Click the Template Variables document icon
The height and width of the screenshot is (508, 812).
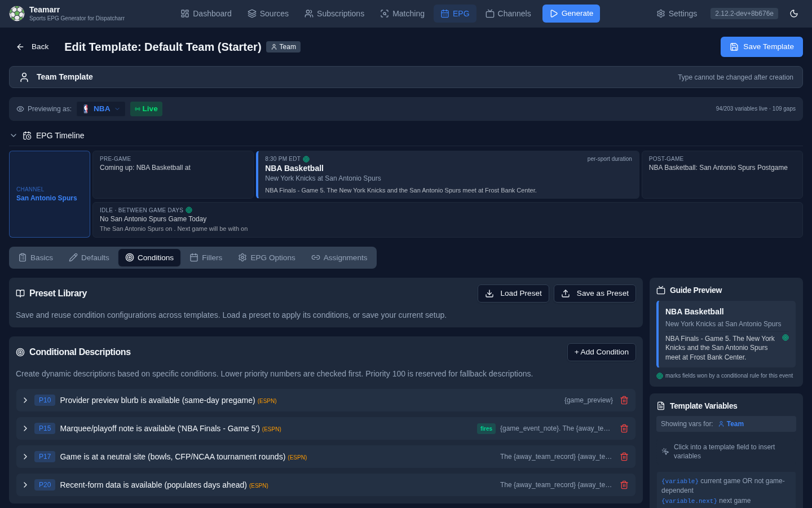pos(661,406)
